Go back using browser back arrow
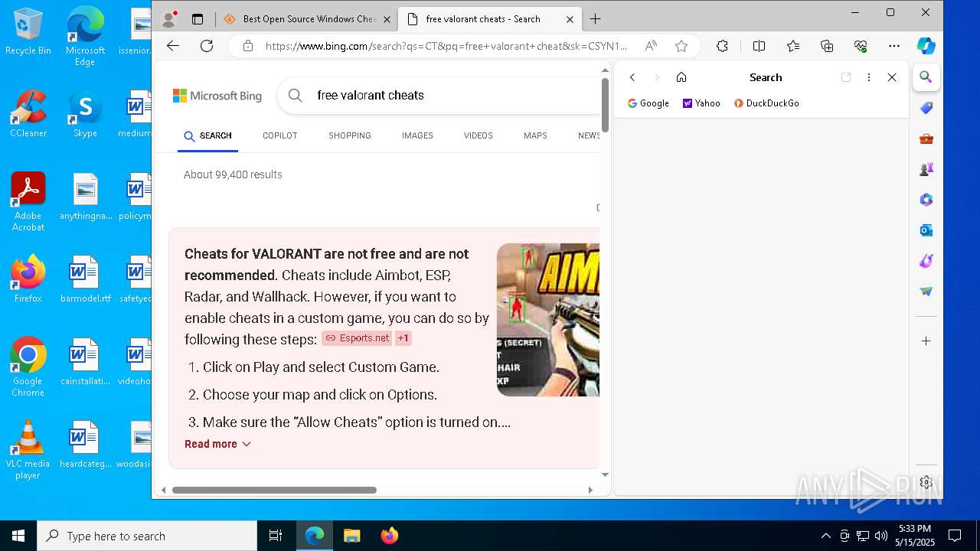The width and height of the screenshot is (980, 551). tap(173, 46)
